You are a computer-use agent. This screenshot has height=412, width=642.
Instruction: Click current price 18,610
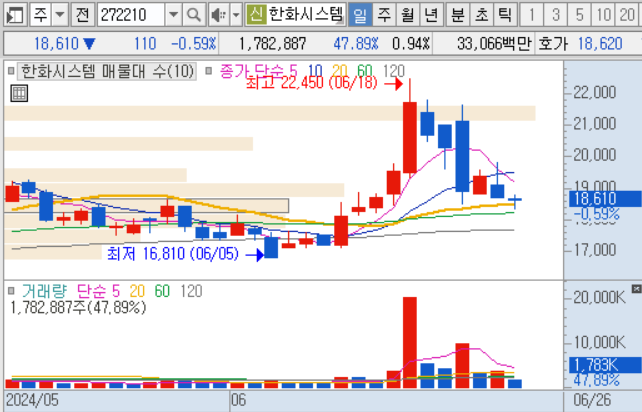pyautogui.click(x=56, y=43)
